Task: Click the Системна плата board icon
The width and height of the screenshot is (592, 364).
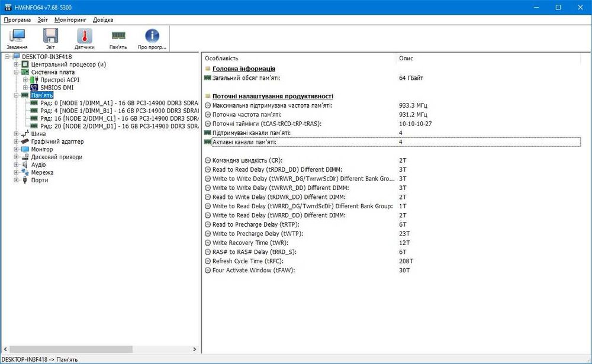Action: click(25, 72)
